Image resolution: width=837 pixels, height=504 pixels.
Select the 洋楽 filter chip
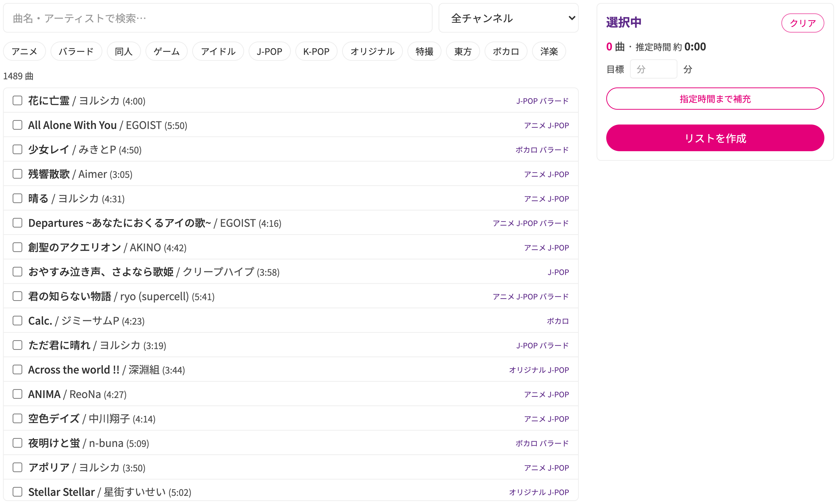coord(549,51)
